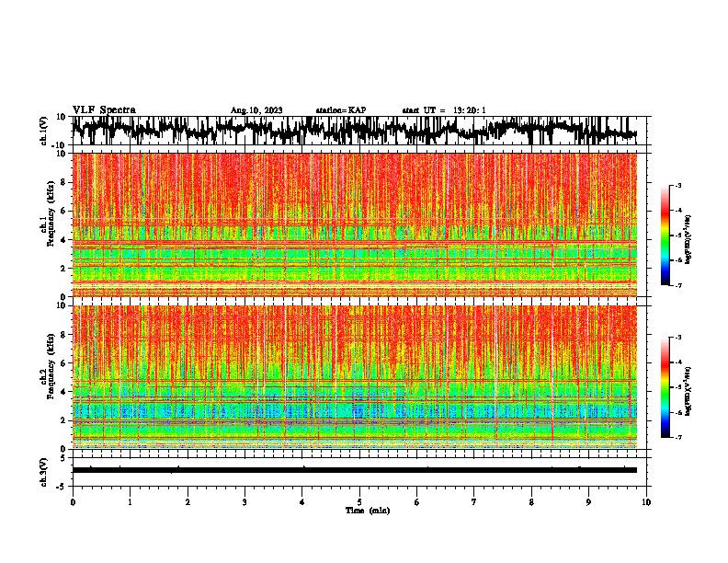Click time axis tick label '6'
This screenshot has width=728, height=563.
click(x=417, y=502)
